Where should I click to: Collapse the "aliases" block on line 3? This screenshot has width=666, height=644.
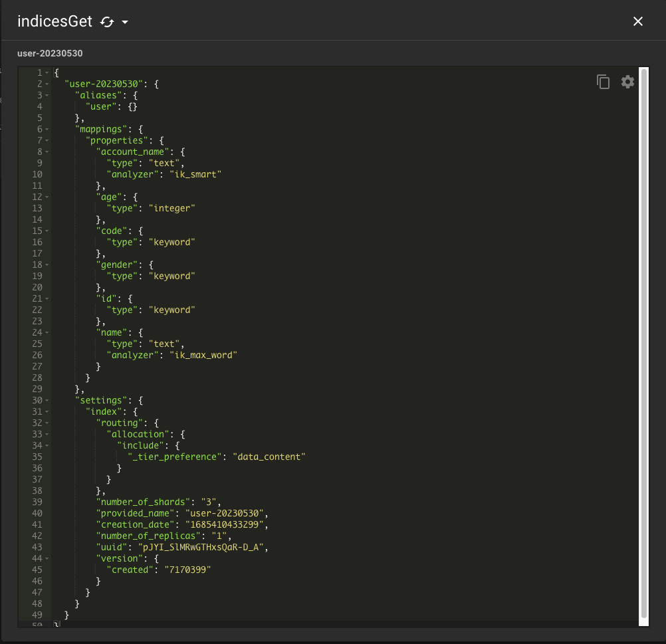click(47, 96)
